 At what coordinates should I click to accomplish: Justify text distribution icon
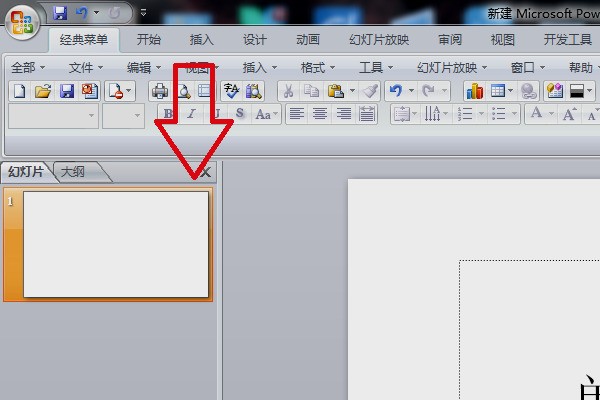[367, 114]
